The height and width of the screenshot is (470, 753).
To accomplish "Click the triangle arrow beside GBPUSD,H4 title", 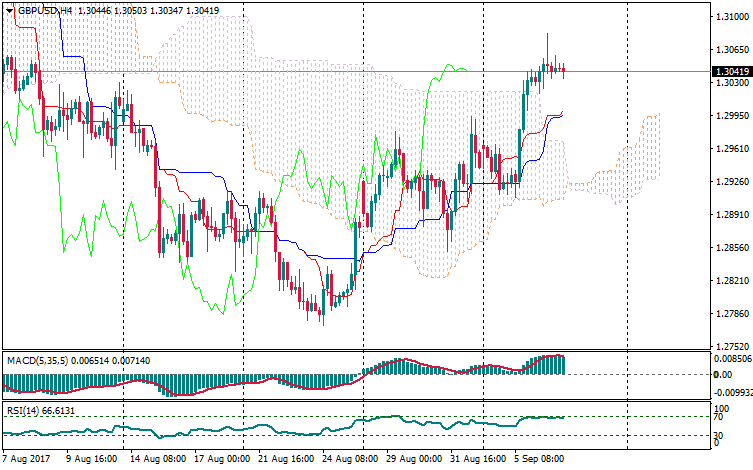I will point(9,10).
